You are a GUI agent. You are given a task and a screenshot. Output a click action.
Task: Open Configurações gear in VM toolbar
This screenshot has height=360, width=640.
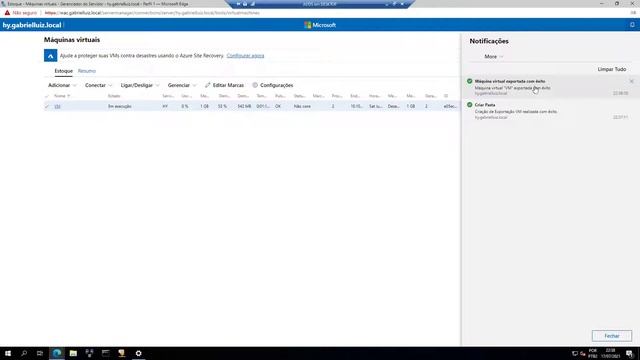[x=273, y=85]
